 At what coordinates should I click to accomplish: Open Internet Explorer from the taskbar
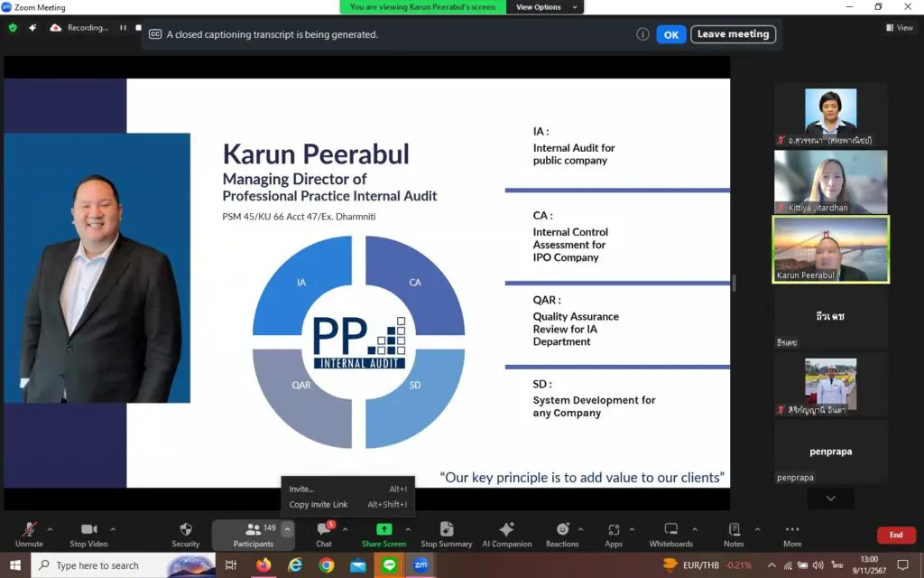point(295,565)
